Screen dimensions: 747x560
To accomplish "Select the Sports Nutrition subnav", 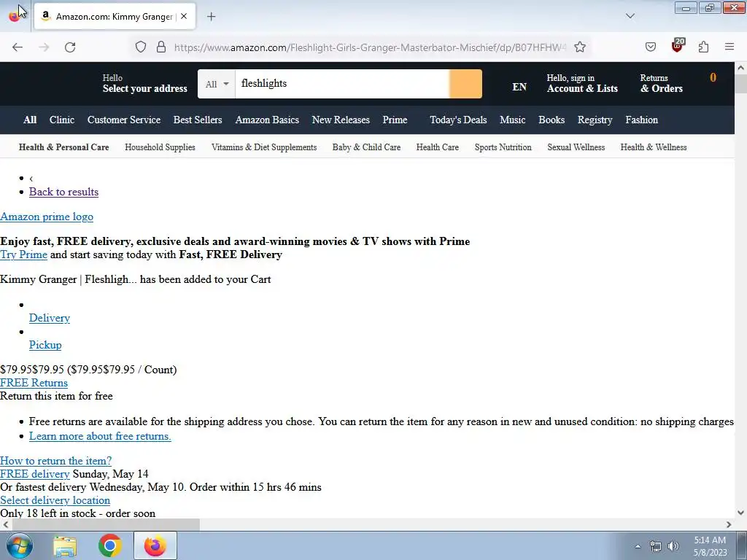I will [x=503, y=147].
